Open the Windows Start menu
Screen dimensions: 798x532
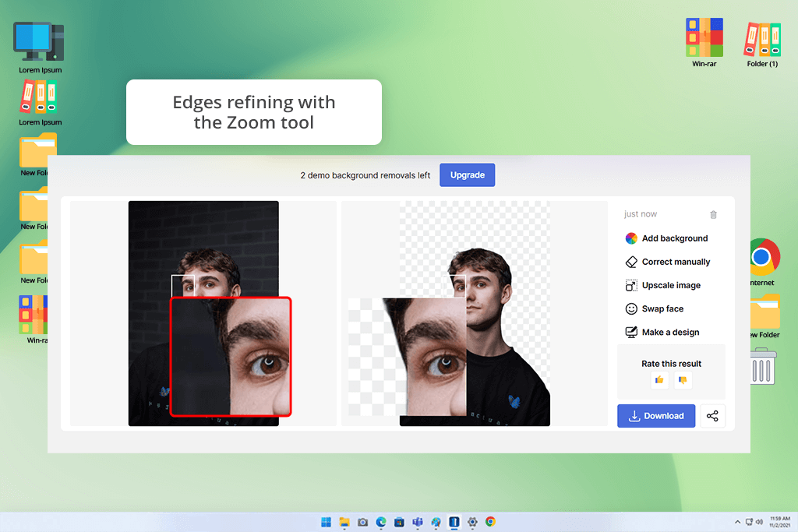[327, 522]
